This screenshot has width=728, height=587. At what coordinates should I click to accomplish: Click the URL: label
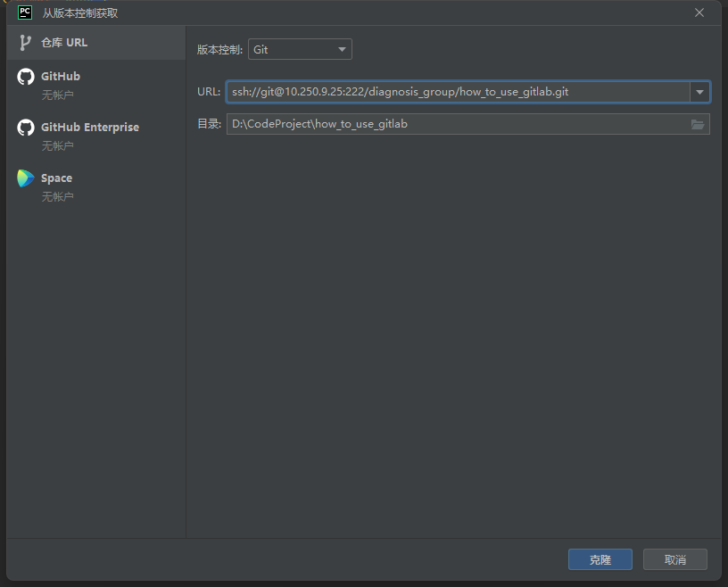(x=209, y=92)
